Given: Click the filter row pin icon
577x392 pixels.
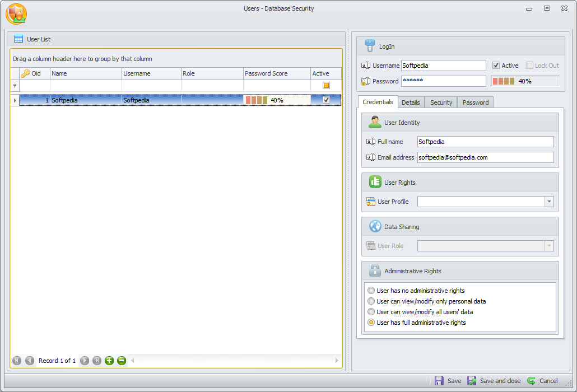Looking at the screenshot, I should 15,86.
